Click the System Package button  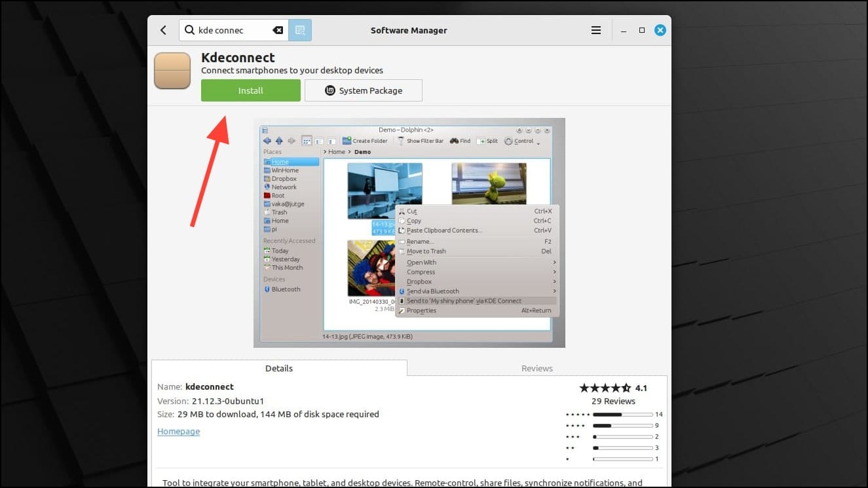click(364, 90)
